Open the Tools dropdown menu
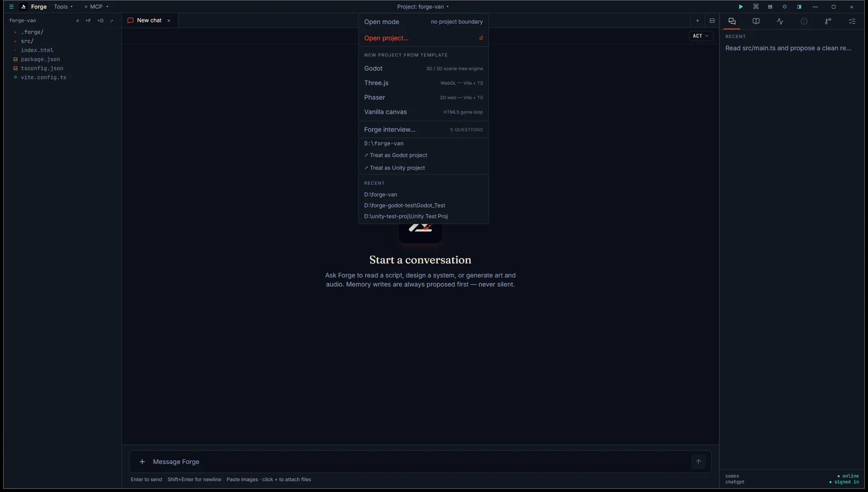868x492 pixels. (x=63, y=7)
